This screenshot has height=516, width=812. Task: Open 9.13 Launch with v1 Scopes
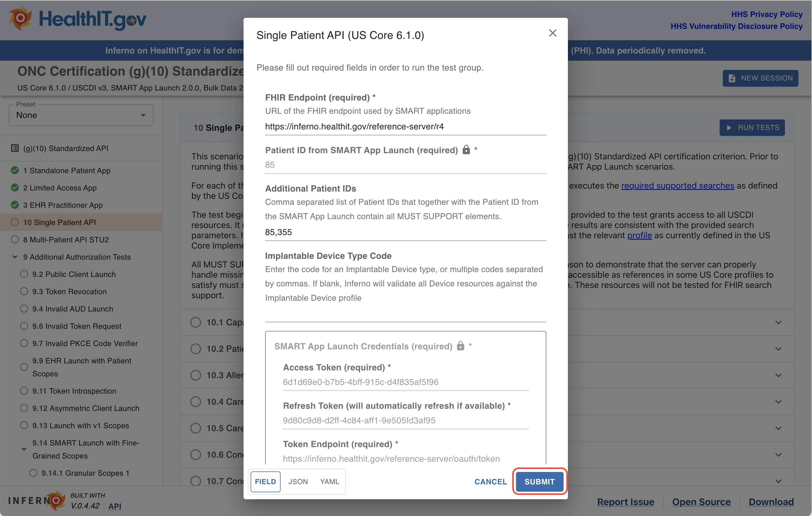81,426
